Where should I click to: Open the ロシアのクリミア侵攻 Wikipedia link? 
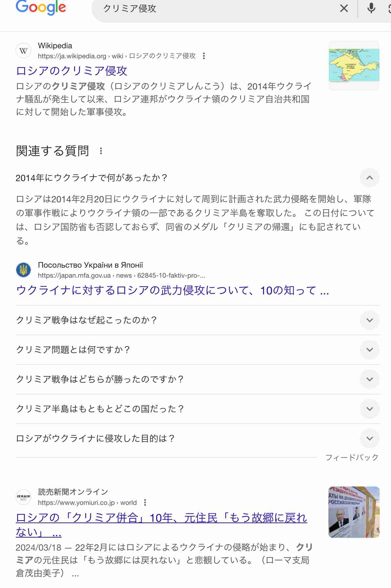coord(71,71)
